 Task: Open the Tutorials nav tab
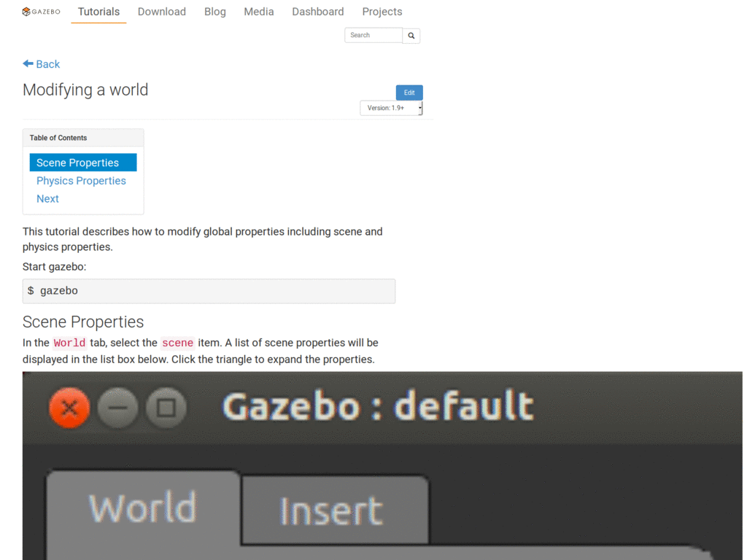98,12
